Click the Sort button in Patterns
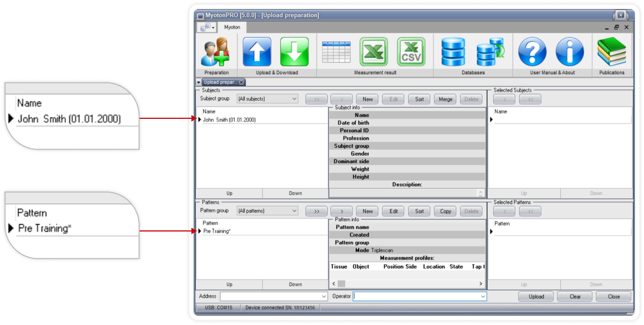 coord(419,211)
